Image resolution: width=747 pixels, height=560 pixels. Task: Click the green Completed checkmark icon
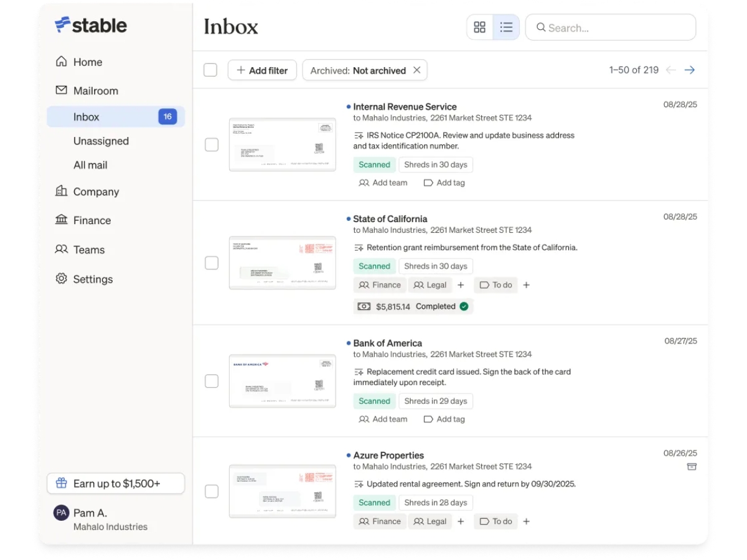[464, 306]
